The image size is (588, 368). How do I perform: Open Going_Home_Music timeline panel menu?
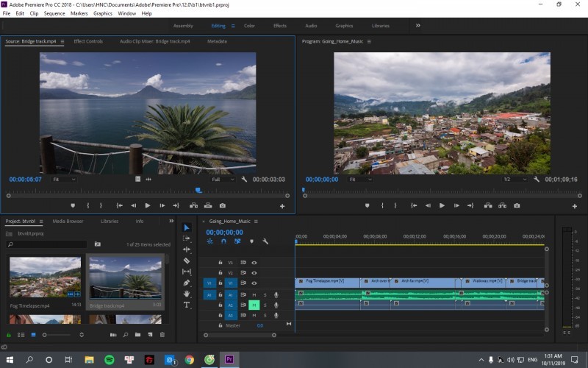(256, 222)
